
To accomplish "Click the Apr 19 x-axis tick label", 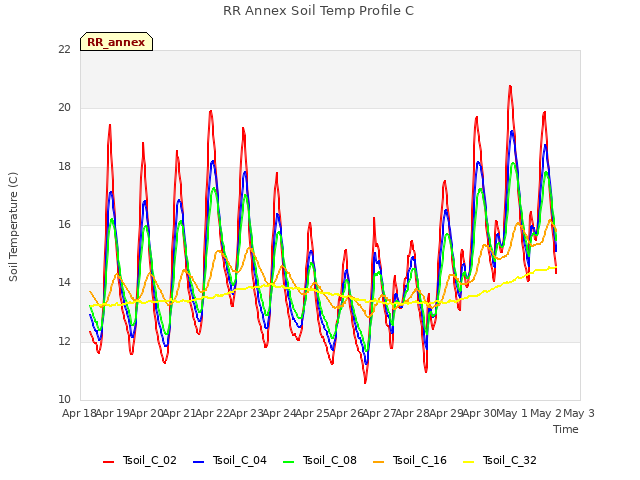I will click(113, 413).
